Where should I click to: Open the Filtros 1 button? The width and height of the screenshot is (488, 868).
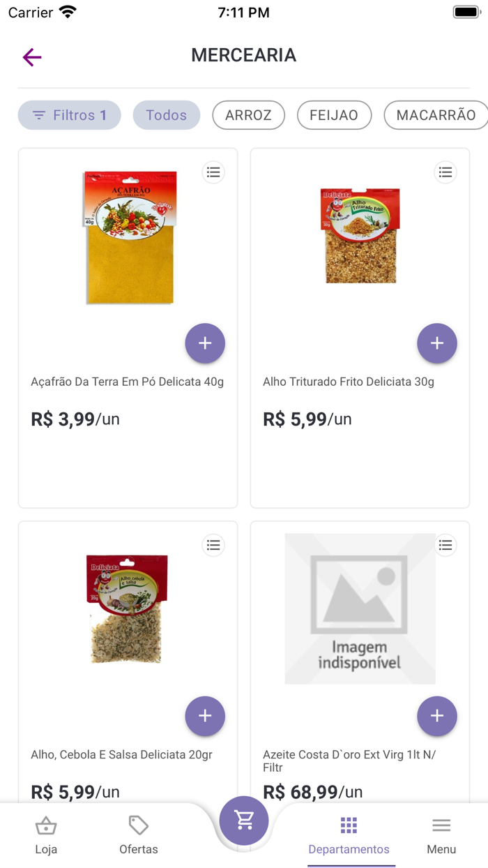pyautogui.click(x=69, y=115)
